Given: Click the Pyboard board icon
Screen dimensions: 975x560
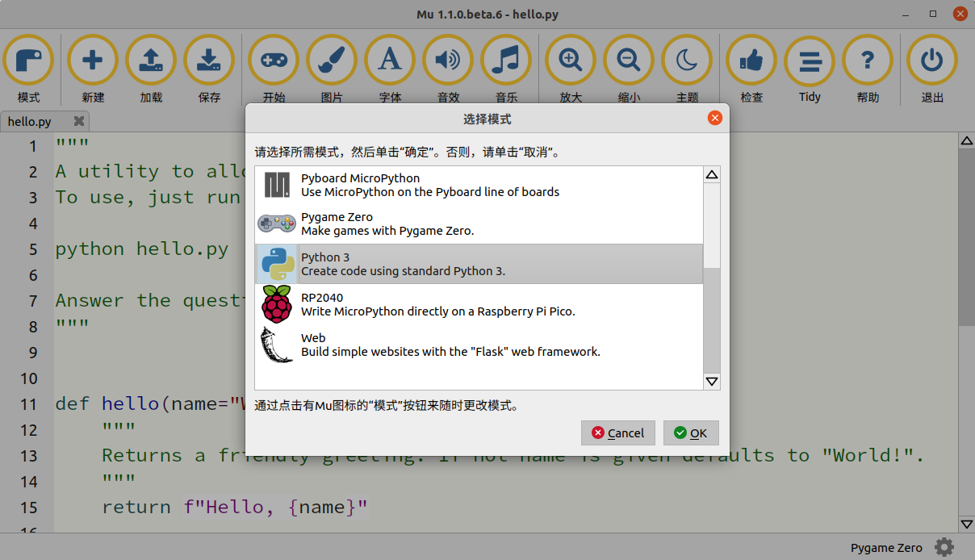Looking at the screenshot, I should (277, 186).
